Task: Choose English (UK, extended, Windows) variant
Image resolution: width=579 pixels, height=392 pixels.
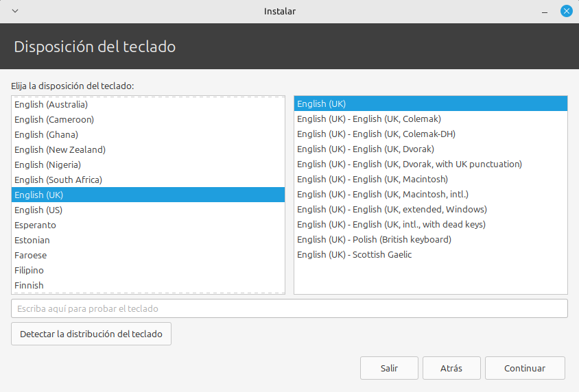Action: [431, 210]
